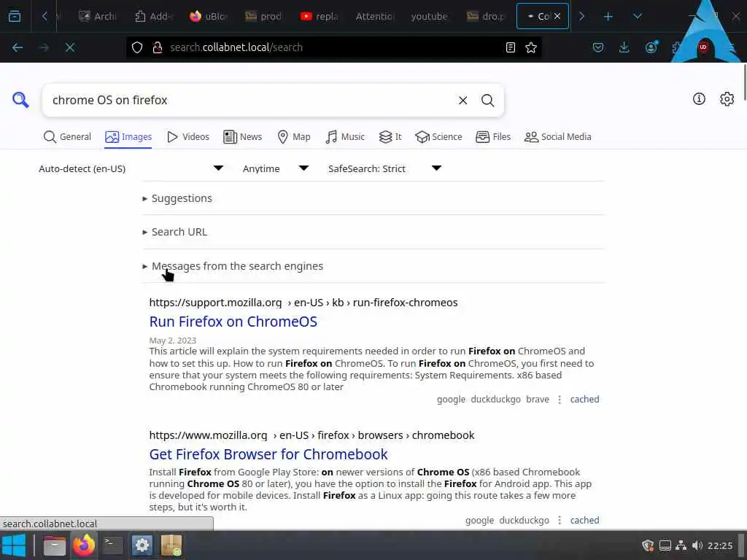Open the Map category
The height and width of the screenshot is (560, 747).
(293, 137)
